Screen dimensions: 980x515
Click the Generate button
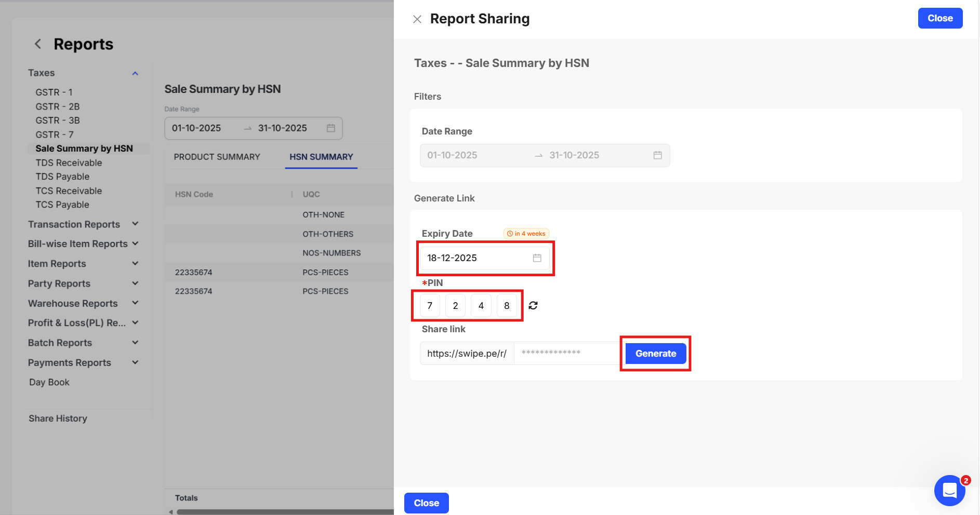655,354
